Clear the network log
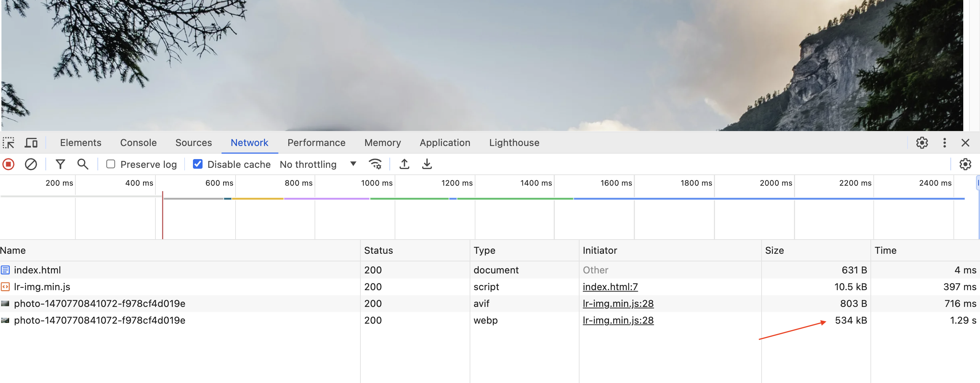This screenshot has width=980, height=383. tap(31, 164)
